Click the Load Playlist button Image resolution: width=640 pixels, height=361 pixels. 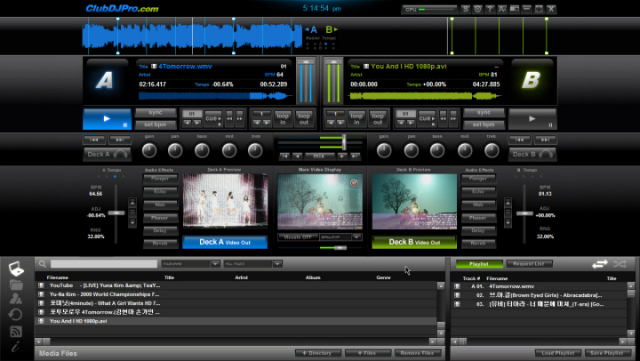[558, 353]
